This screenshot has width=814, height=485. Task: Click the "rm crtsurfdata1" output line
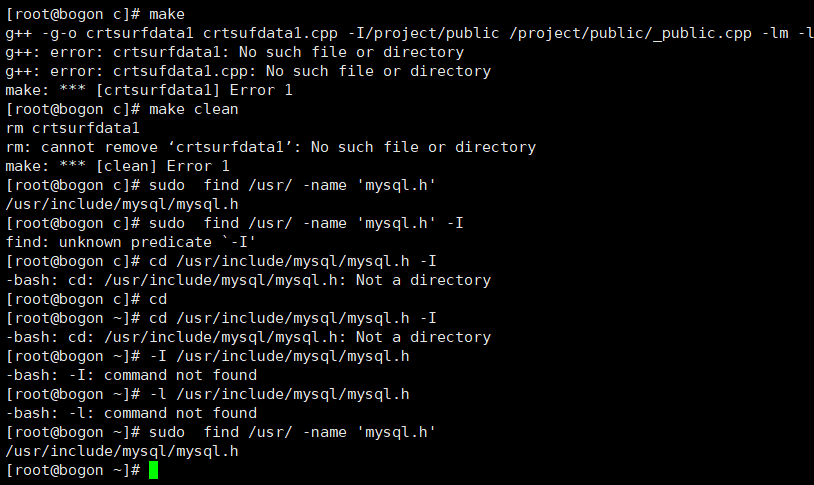72,128
